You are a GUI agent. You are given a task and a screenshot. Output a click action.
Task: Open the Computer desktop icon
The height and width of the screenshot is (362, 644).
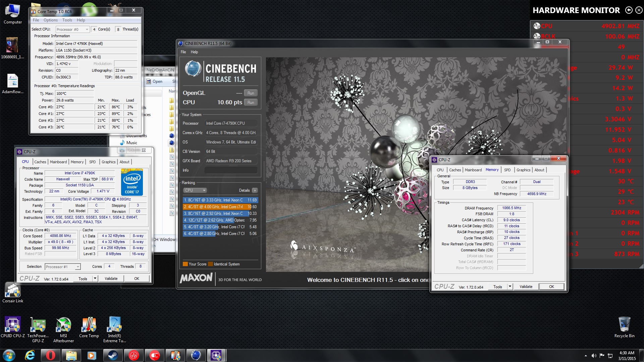(x=13, y=14)
